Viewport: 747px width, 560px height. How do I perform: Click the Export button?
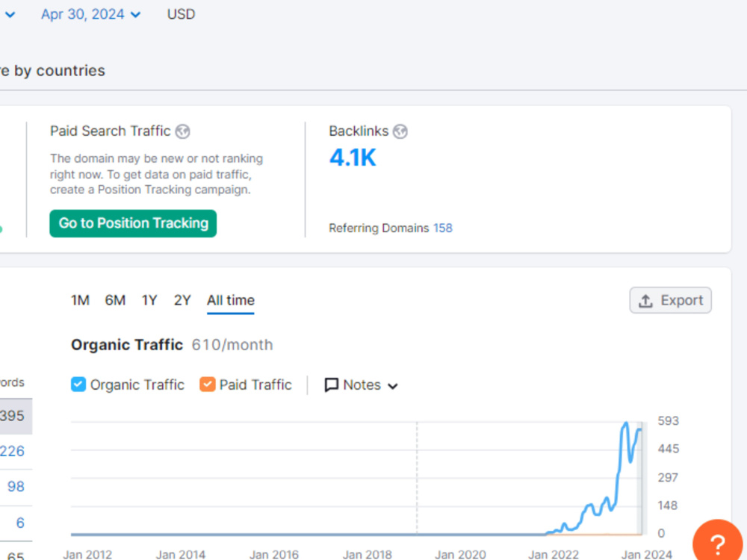[x=670, y=300]
